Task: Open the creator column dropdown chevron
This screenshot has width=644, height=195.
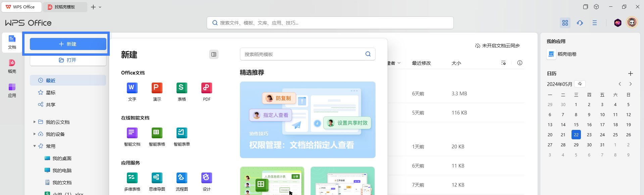Action: (399, 63)
